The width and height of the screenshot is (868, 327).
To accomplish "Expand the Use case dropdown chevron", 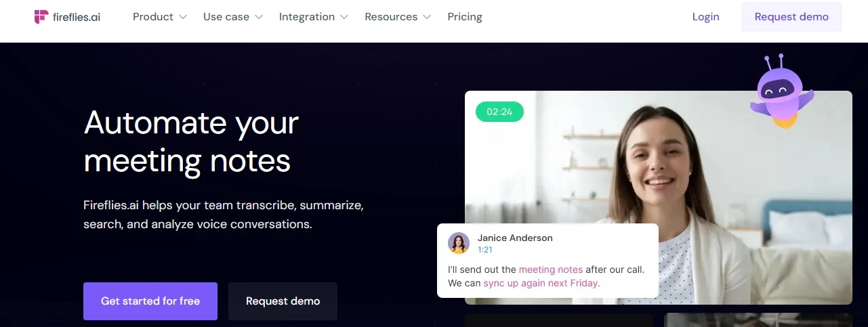I will pos(258,17).
